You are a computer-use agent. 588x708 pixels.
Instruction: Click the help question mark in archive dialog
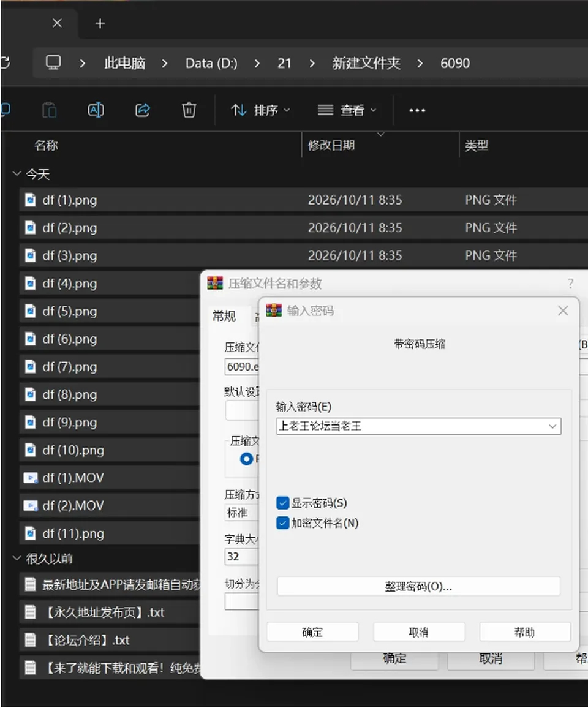coord(571,284)
